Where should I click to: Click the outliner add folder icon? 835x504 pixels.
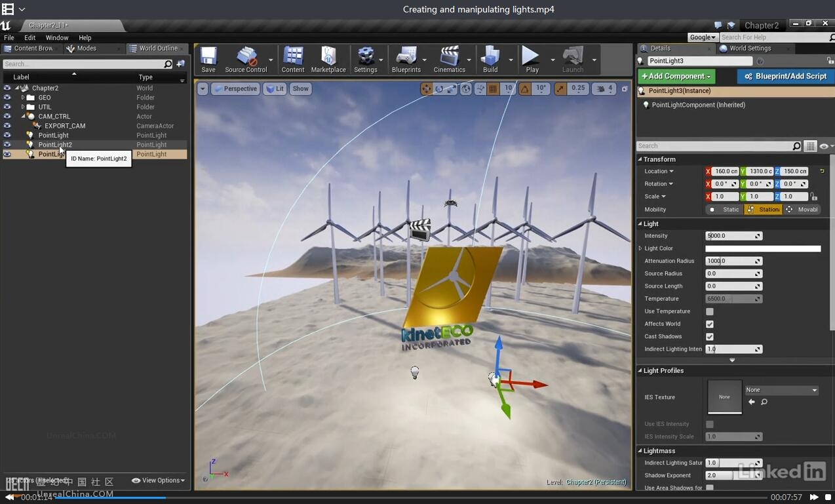(181, 64)
